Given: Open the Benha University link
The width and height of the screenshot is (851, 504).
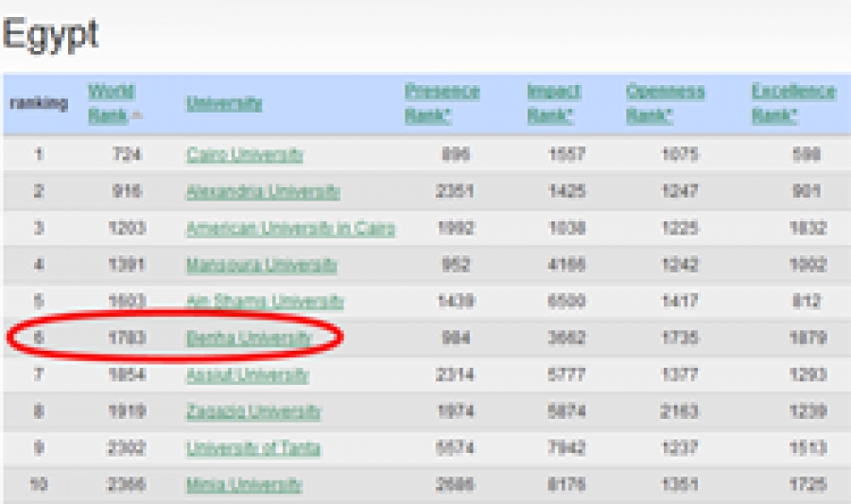Looking at the screenshot, I should (249, 338).
